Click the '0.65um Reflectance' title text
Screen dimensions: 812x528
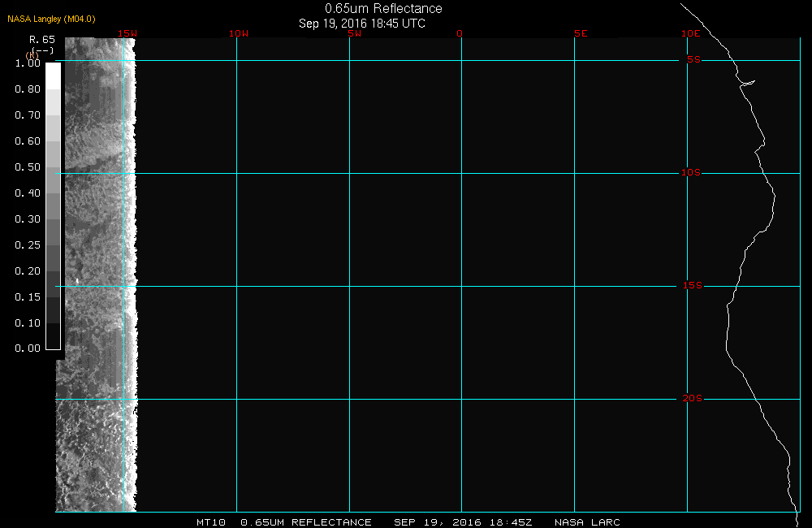pyautogui.click(x=383, y=8)
